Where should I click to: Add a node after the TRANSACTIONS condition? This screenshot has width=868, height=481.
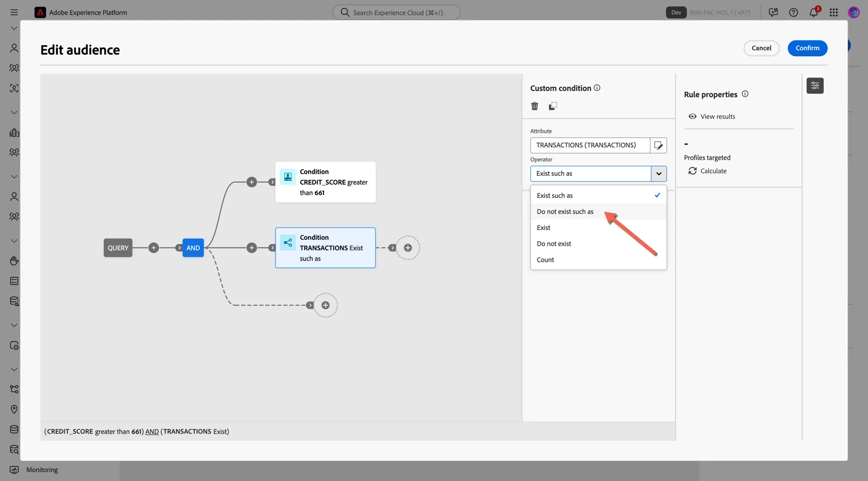(408, 248)
